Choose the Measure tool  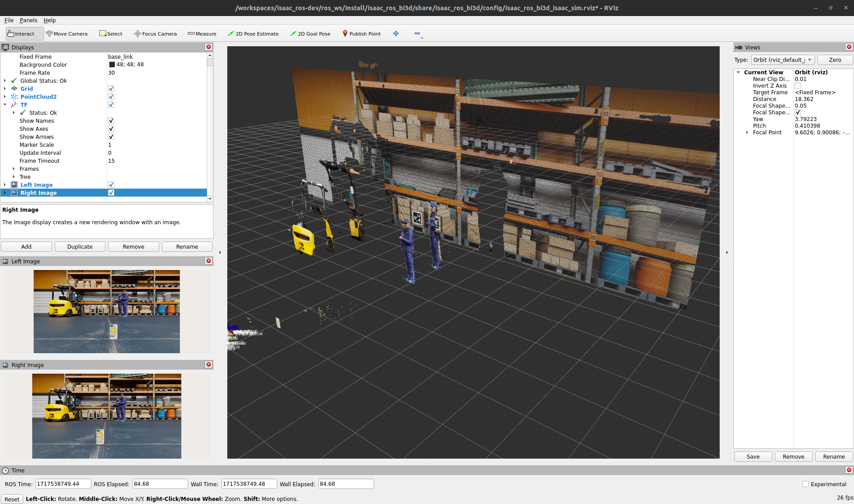[202, 34]
